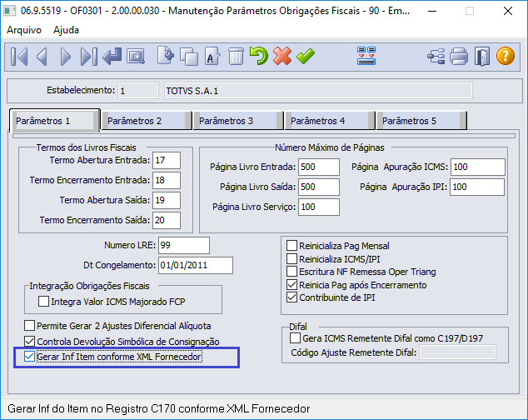528x420 pixels.
Task: Click the Termo Abertura Entrada field
Action: tap(167, 160)
